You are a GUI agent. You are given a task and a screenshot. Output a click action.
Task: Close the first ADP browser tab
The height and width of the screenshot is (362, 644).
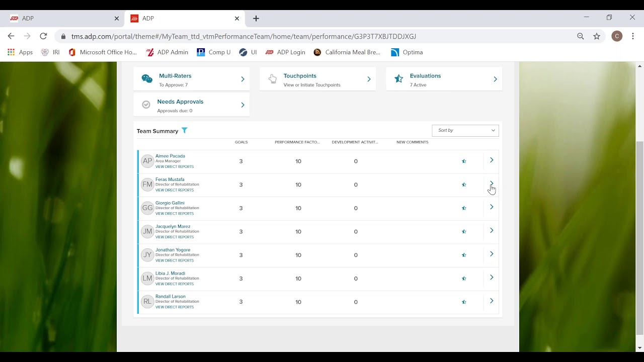[117, 18]
